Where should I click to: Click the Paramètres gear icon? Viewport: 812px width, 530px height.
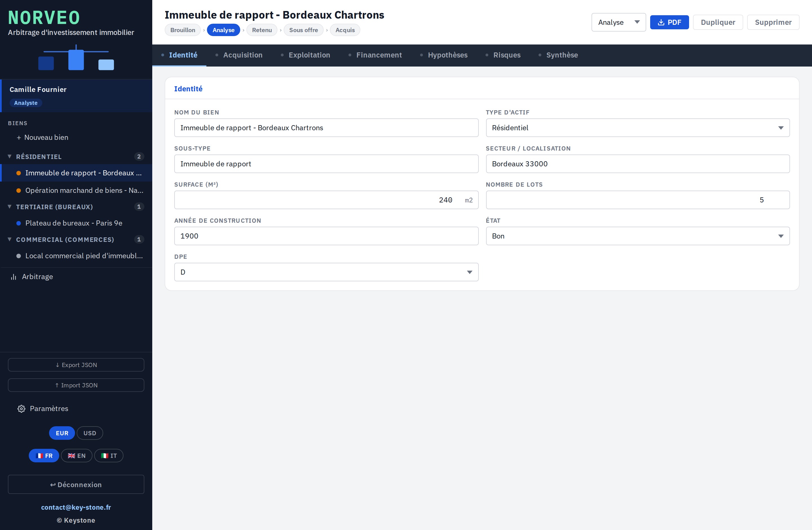point(21,408)
